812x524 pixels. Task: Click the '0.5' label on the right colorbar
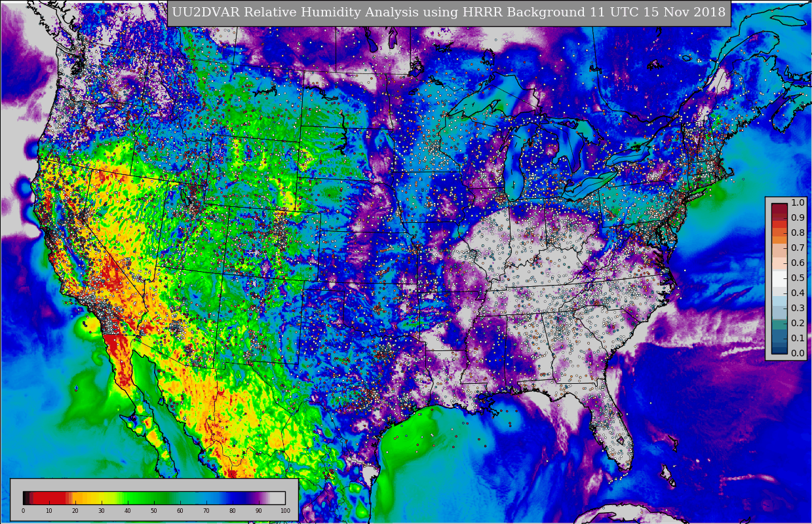(798, 278)
